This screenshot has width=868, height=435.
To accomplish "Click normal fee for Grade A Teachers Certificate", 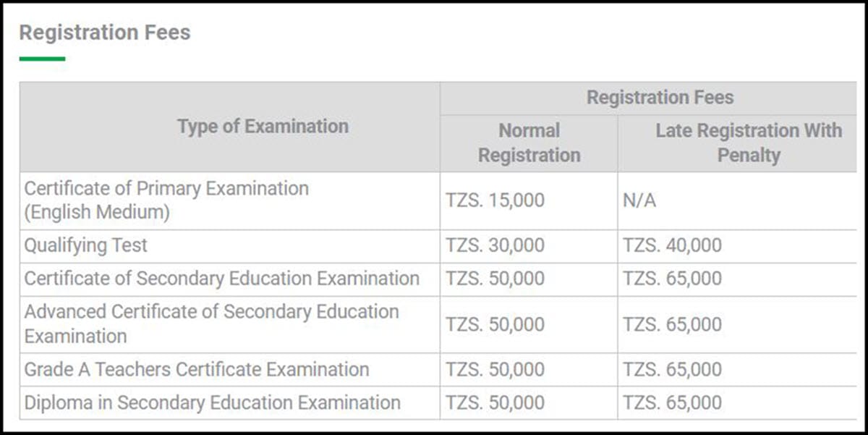I will point(495,369).
